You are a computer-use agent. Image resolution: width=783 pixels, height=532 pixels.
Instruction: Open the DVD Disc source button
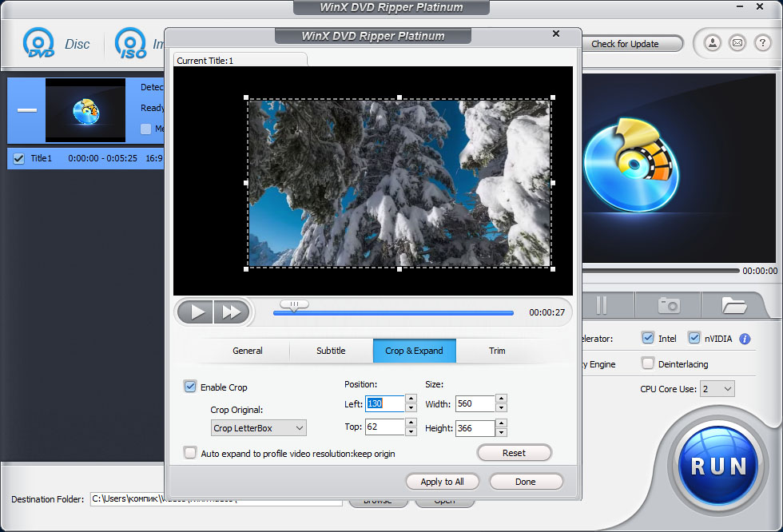[56, 44]
